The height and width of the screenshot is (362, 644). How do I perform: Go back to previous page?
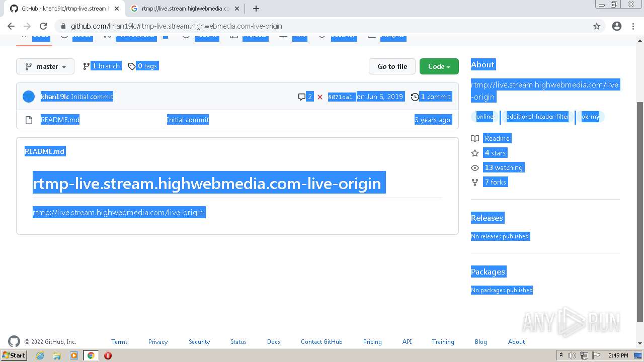point(11,26)
